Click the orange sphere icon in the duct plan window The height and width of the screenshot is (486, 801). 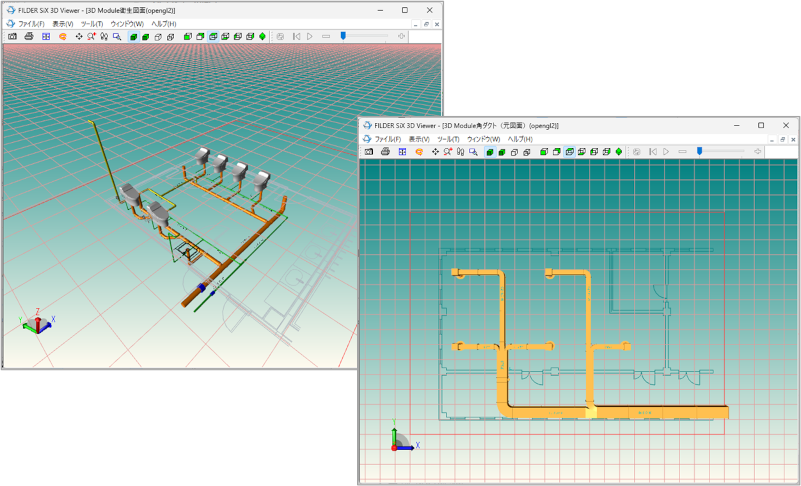pyautogui.click(x=419, y=152)
